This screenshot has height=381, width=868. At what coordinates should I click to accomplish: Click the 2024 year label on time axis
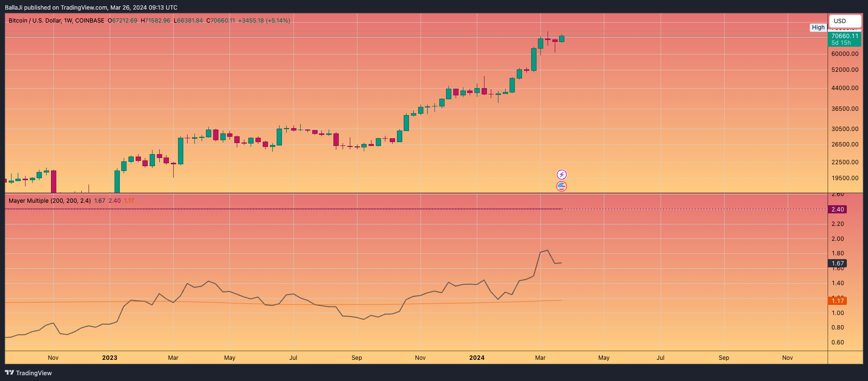477,357
